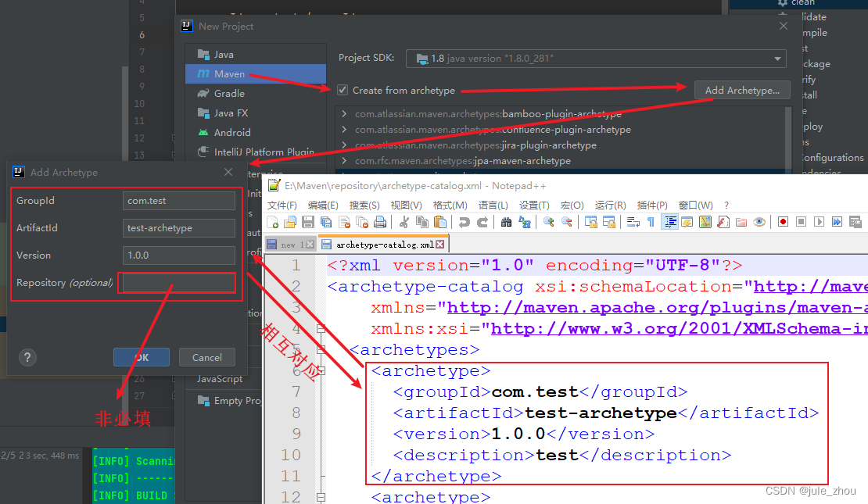Click the User Defined Language toolbar icon
The image size is (868, 504).
pos(687,223)
